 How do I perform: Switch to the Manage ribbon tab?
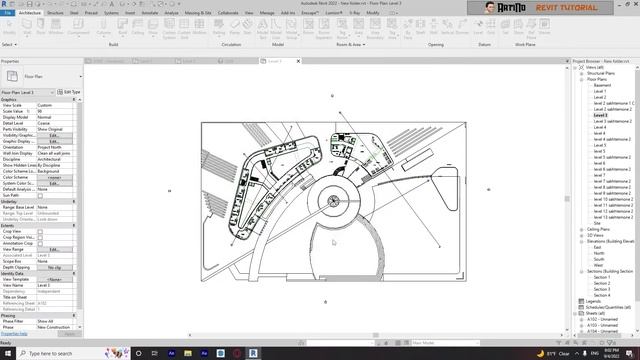267,13
